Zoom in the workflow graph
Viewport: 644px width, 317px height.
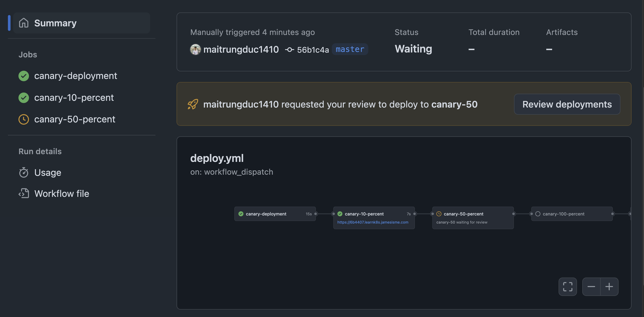click(609, 287)
